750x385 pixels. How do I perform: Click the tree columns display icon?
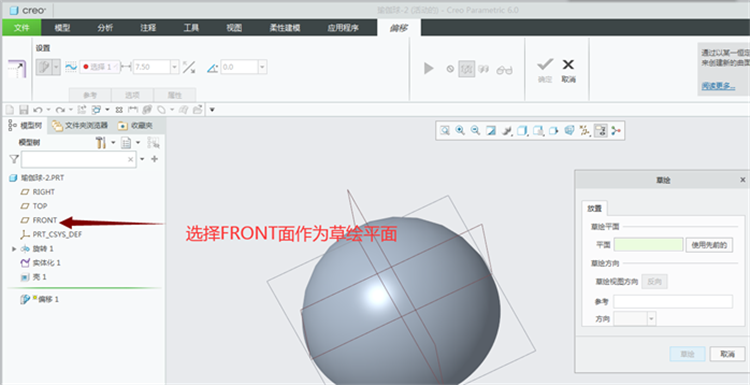coord(126,143)
